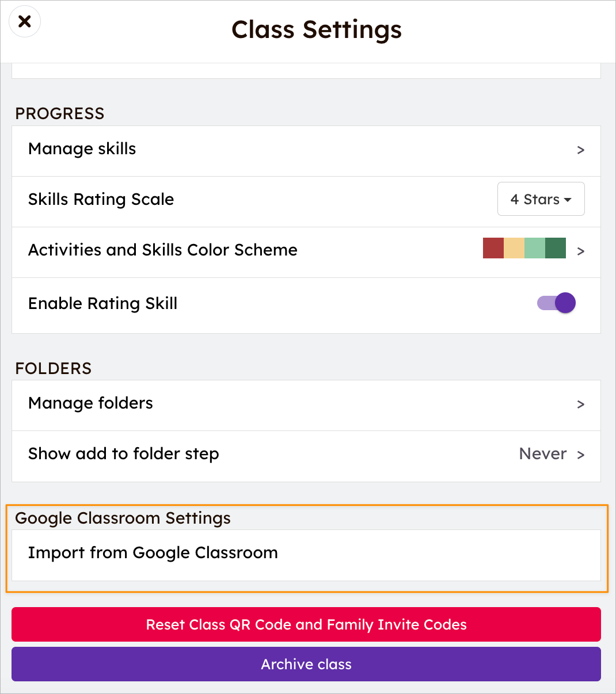This screenshot has width=616, height=694.
Task: Click the chevron beside Manage folders
Action: pos(581,405)
